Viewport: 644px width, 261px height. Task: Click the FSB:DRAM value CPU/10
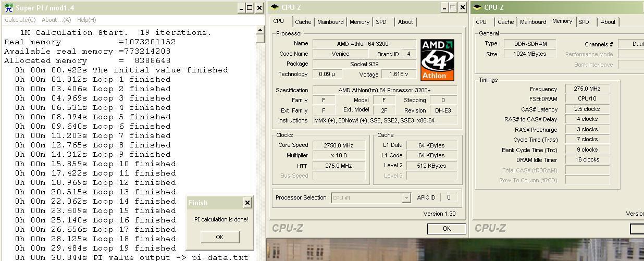(587, 99)
